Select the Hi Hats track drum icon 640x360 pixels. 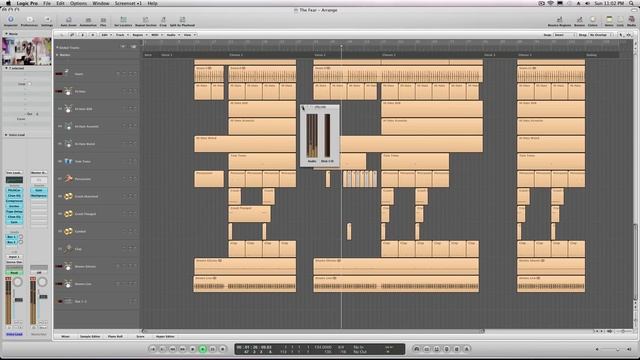click(68, 91)
